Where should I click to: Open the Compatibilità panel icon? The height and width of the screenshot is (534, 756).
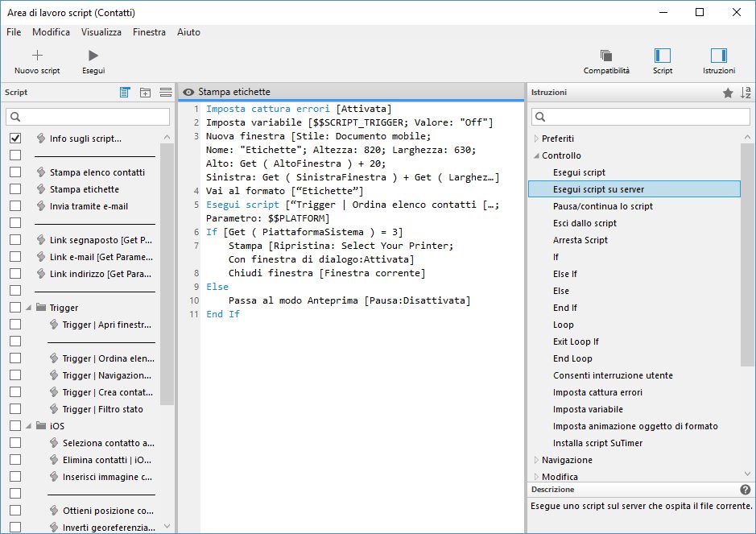[x=606, y=56]
